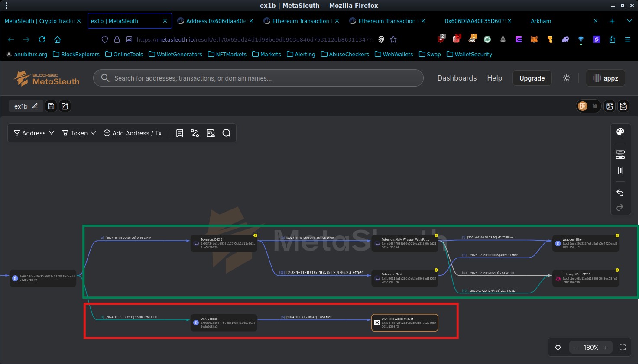Open the list-all-tabs chevron in Firefox
The height and width of the screenshot is (364, 639).
click(629, 21)
